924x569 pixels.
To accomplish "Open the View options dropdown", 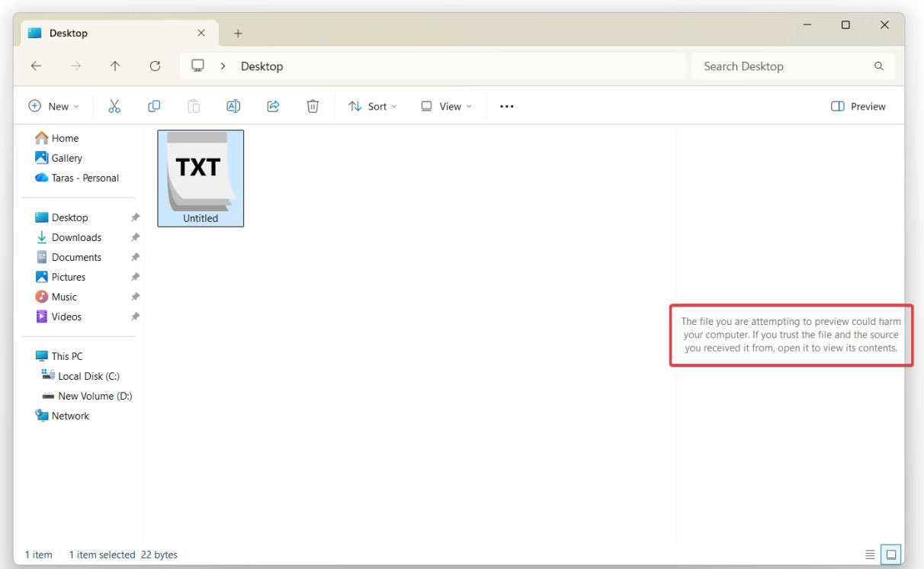I will (446, 106).
